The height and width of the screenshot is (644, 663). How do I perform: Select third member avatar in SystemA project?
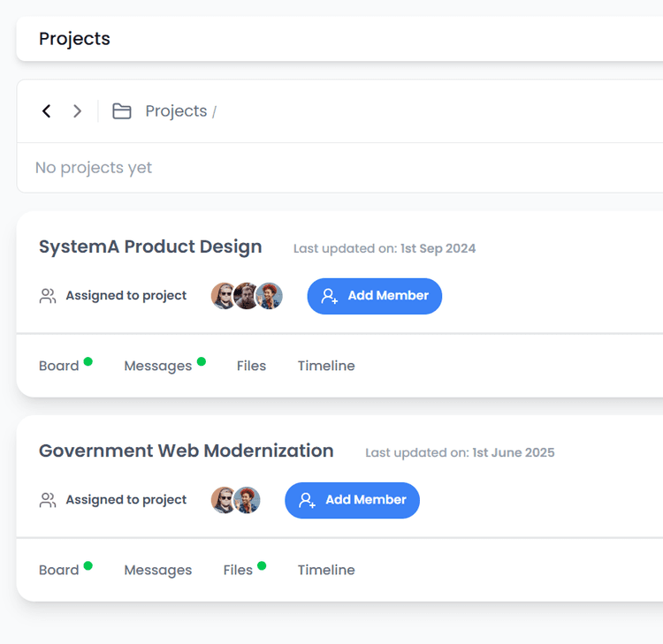pyautogui.click(x=270, y=296)
